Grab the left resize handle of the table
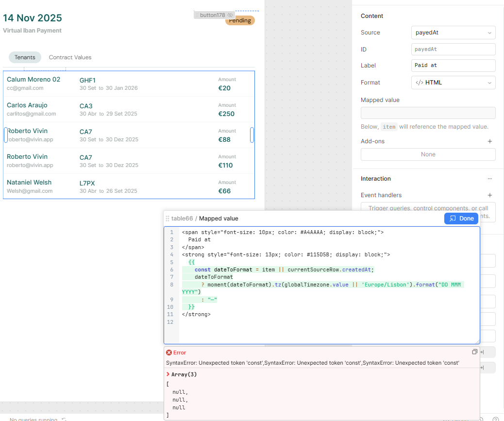Viewport: 504px width, 421px height. (6, 135)
